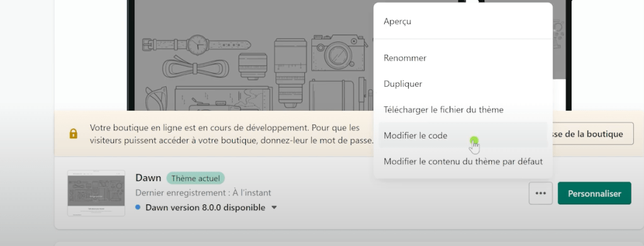Click the Dawn theme name
Viewport: 644px width, 246px height.
148,178
